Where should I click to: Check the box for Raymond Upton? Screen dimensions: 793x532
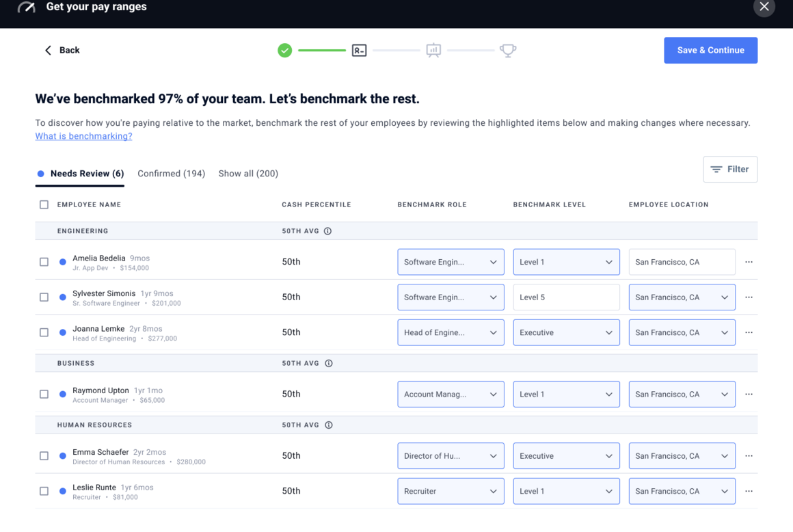44,395
